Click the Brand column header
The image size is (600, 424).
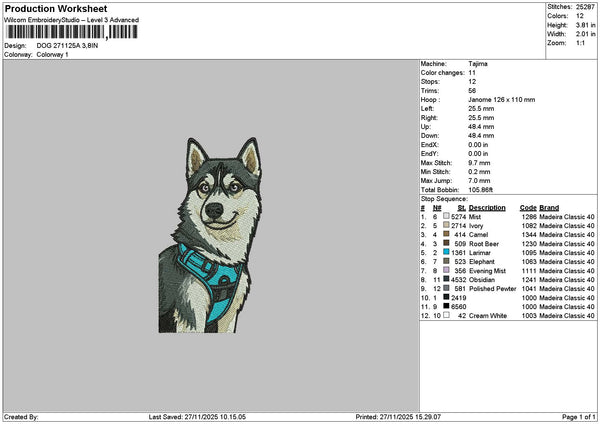coord(549,208)
